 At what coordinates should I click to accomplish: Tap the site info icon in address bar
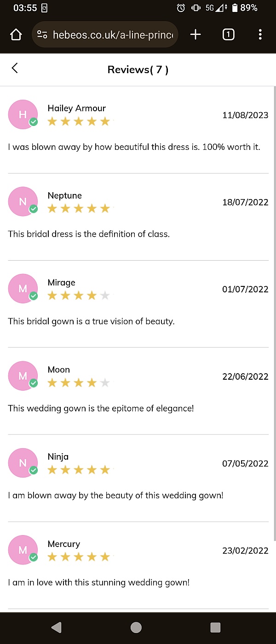(x=42, y=34)
